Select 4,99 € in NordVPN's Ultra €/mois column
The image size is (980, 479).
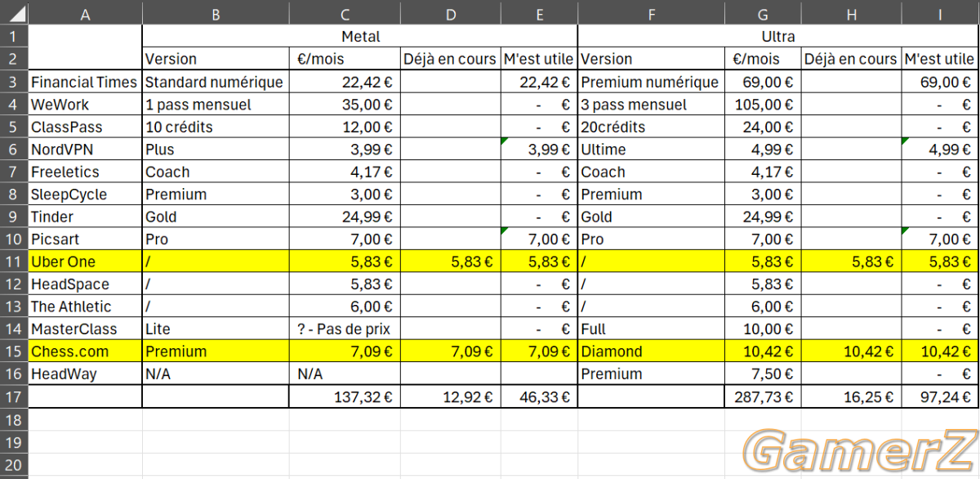pos(762,150)
